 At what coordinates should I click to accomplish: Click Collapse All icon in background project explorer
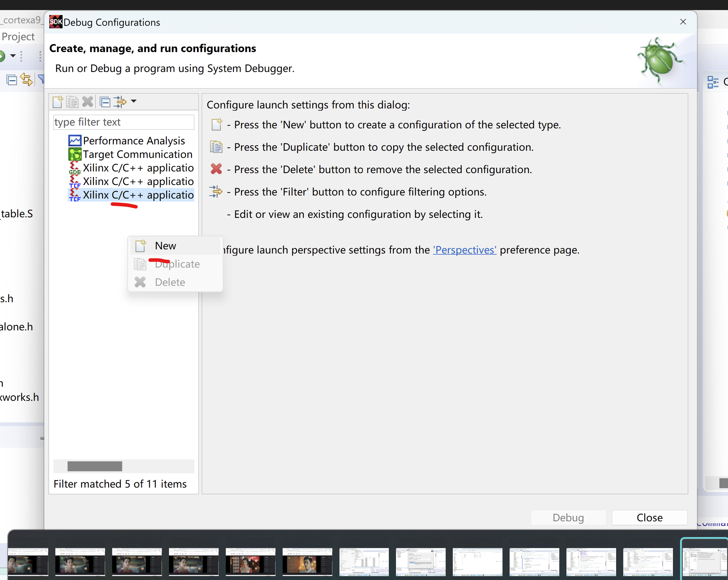click(x=12, y=80)
